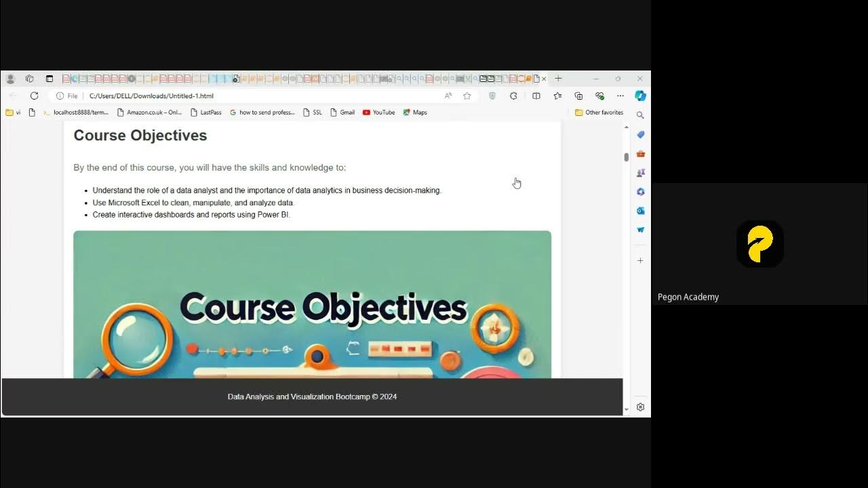Image resolution: width=868 pixels, height=488 pixels.
Task: Open the sidebar Outlook icon
Action: coord(640,211)
